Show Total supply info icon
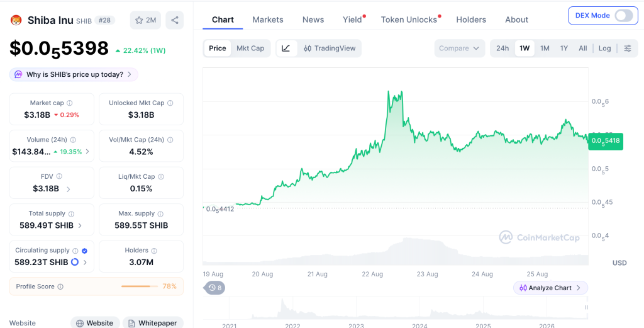The width and height of the screenshot is (644, 328). [72, 213]
